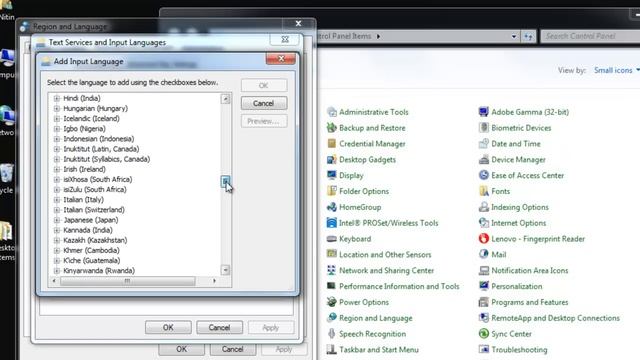Open Programs and Features link
This screenshot has width=640, height=360.
530,302
